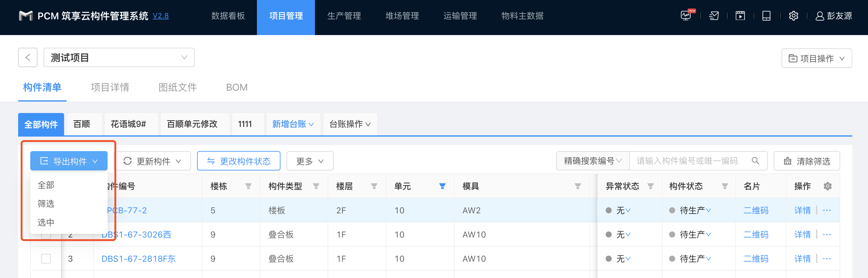Open 详情 for row DBS1-67-2818F东

[802, 258]
